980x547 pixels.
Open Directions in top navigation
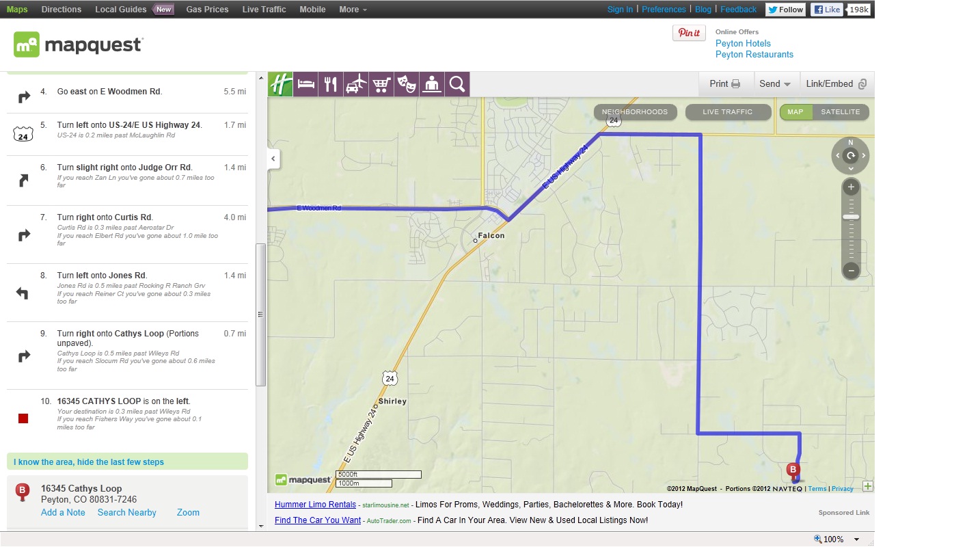(x=61, y=10)
